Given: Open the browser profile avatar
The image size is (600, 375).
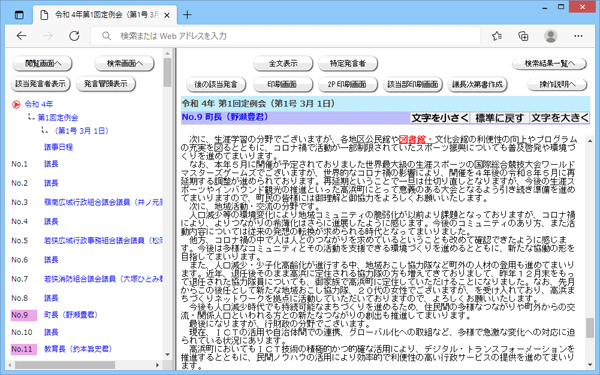Looking at the screenshot, I should coord(551,36).
